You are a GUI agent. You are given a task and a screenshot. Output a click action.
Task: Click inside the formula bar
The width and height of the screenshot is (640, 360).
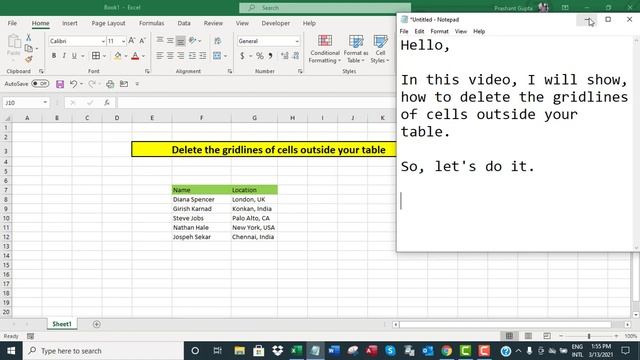tap(256, 102)
